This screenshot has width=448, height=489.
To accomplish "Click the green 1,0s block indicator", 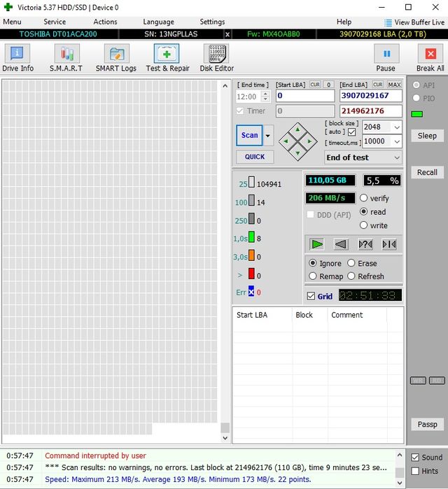I will point(251,237).
